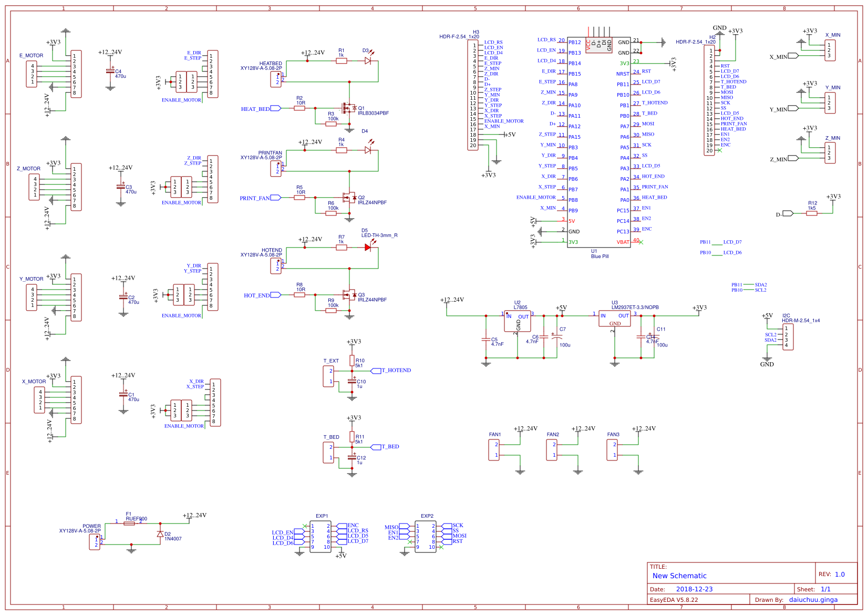Select the EXP1 expansion header

coord(321,536)
